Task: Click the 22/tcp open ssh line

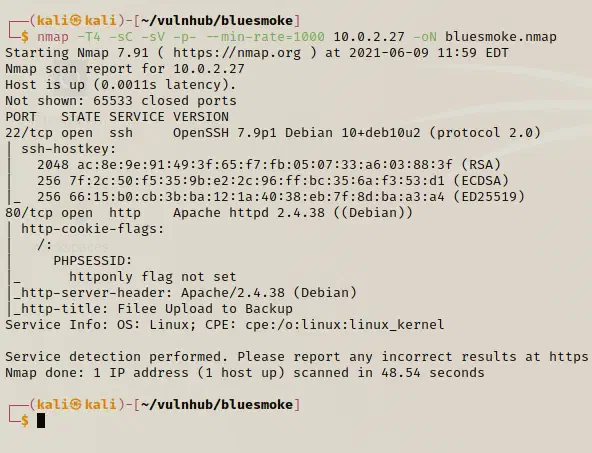Action: pos(273,133)
